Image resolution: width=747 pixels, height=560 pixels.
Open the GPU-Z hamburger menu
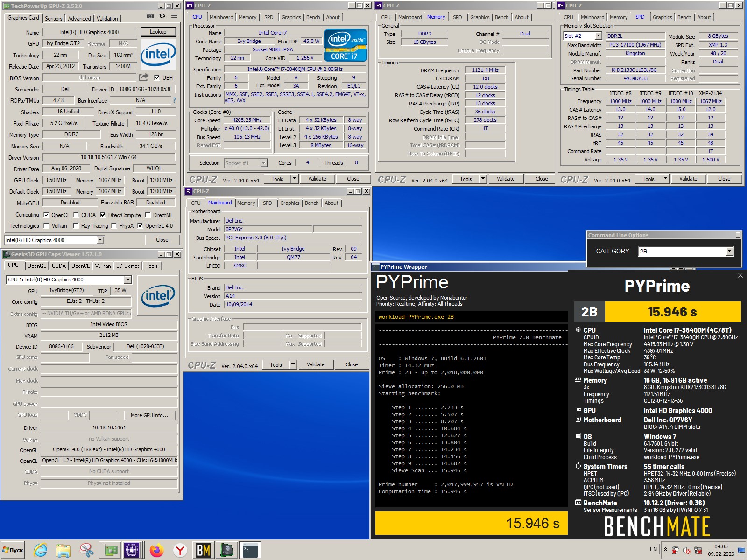(174, 16)
